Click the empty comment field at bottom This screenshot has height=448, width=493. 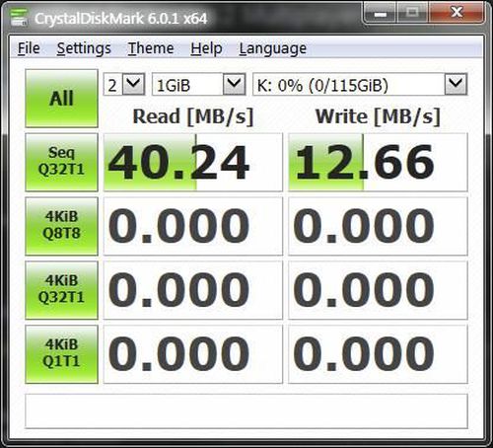(x=246, y=411)
